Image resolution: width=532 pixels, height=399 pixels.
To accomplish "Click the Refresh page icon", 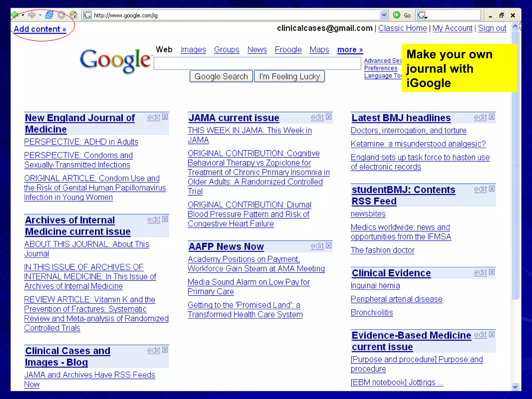I will [49, 15].
